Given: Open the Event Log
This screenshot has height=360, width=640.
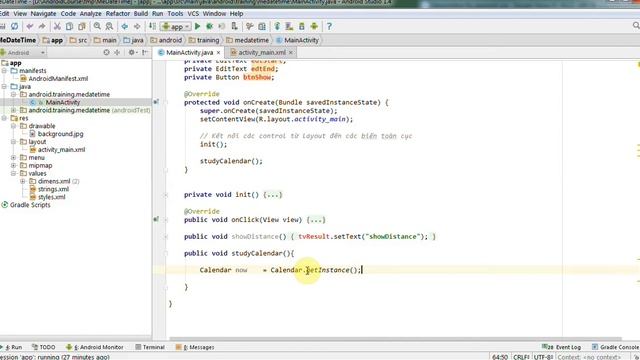Looking at the screenshot, I should pyautogui.click(x=562, y=347).
